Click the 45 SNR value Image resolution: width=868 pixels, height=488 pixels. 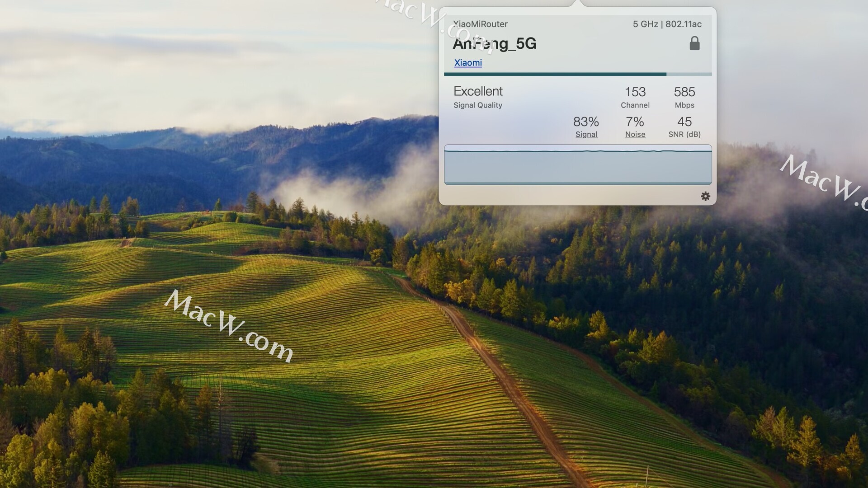coord(684,122)
